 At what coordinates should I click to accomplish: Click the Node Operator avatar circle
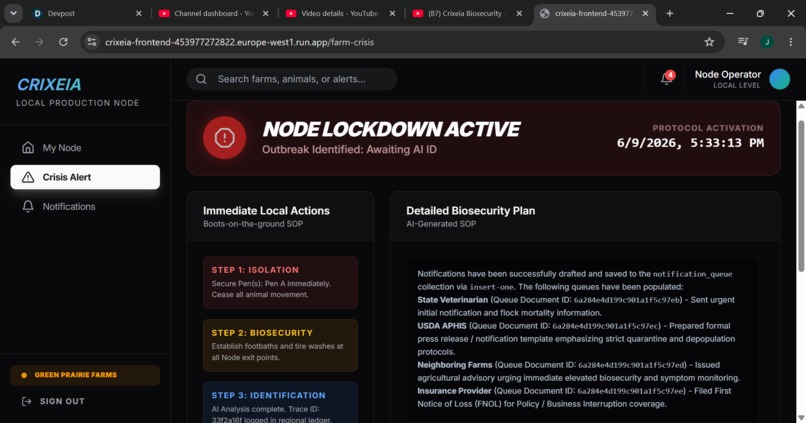tap(779, 79)
